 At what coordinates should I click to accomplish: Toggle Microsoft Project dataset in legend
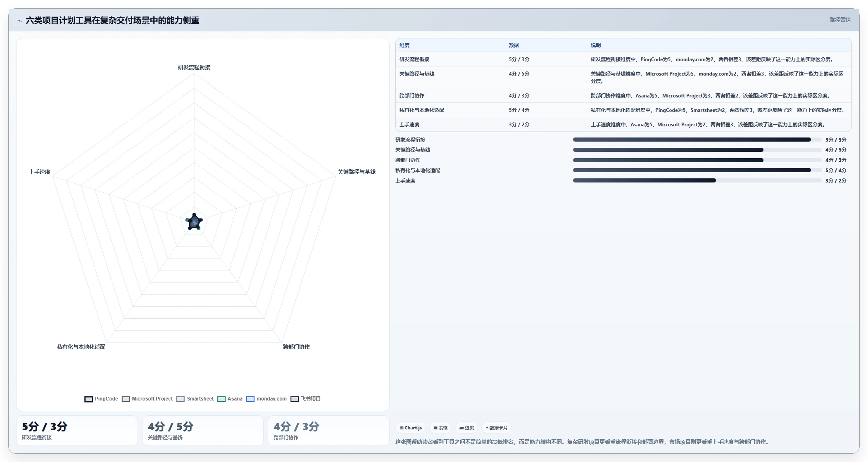click(147, 399)
